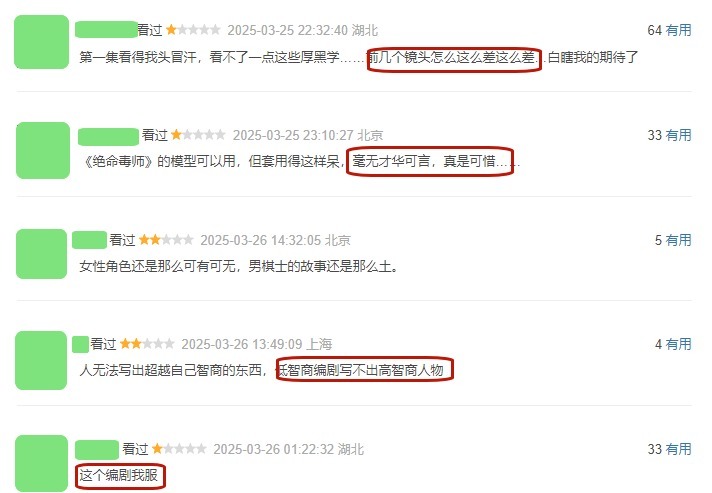Open avatar of the 女性角色 reviewer
This screenshot has width=712, height=493.
point(41,254)
